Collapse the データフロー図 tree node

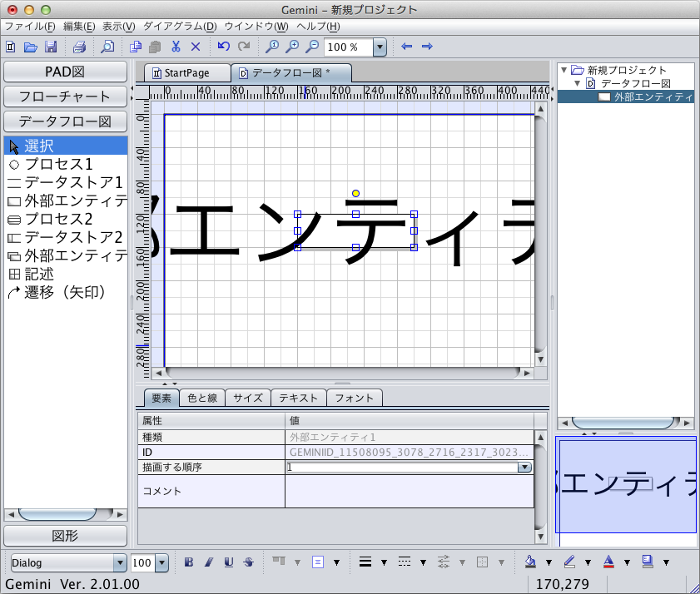click(578, 83)
